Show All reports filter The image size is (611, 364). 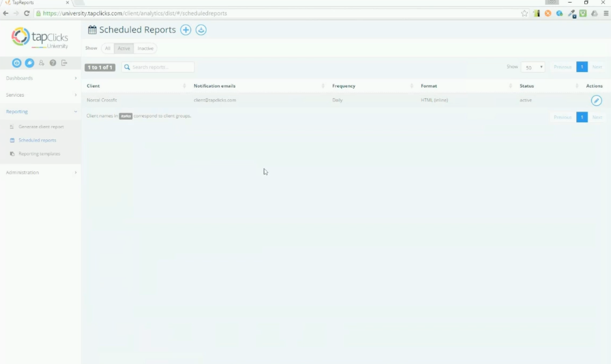[108, 48]
